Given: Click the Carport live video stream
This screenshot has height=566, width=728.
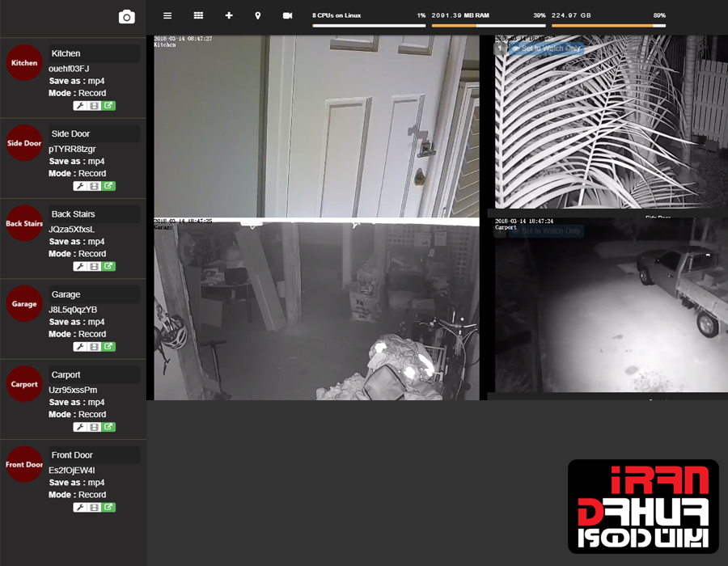Looking at the screenshot, I should [x=611, y=306].
